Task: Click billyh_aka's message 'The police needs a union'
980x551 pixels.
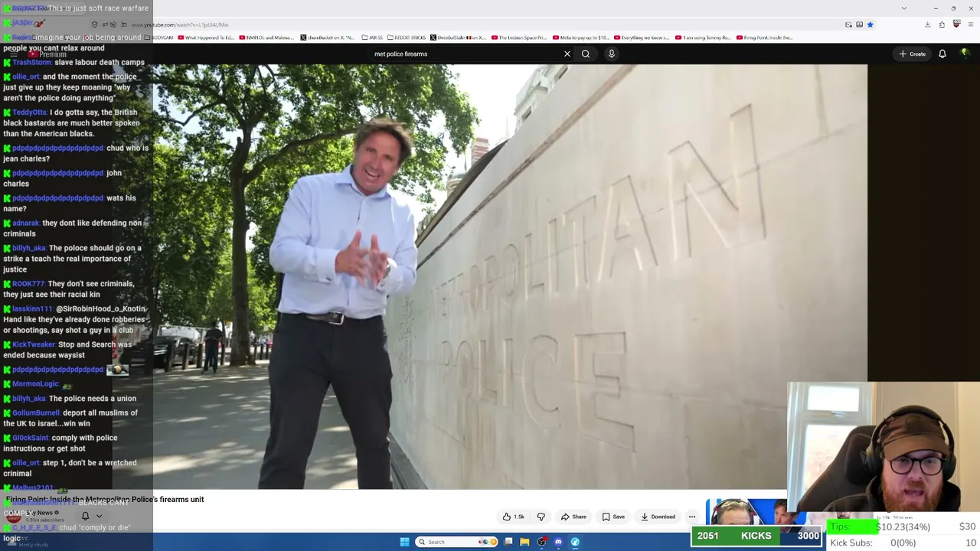Action: click(93, 399)
